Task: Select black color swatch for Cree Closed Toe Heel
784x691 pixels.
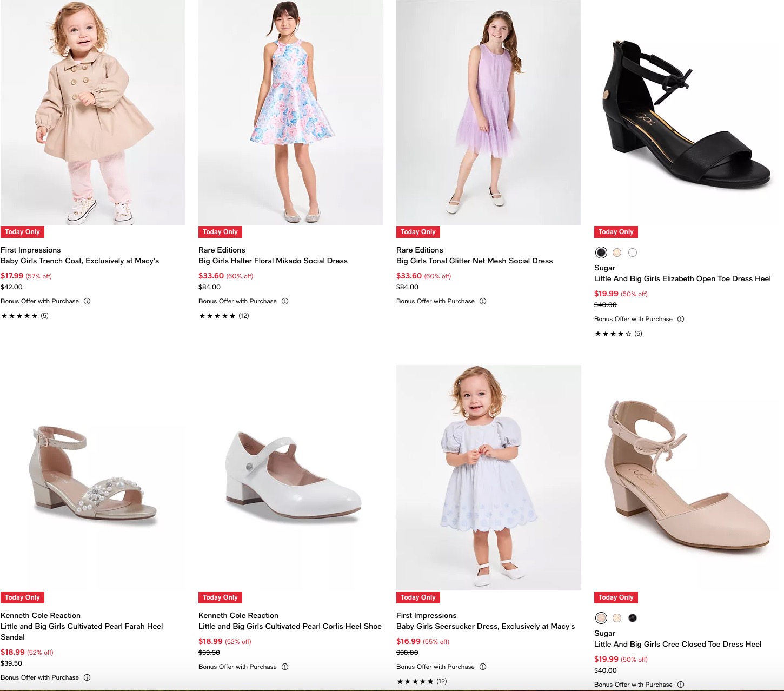Action: (633, 618)
